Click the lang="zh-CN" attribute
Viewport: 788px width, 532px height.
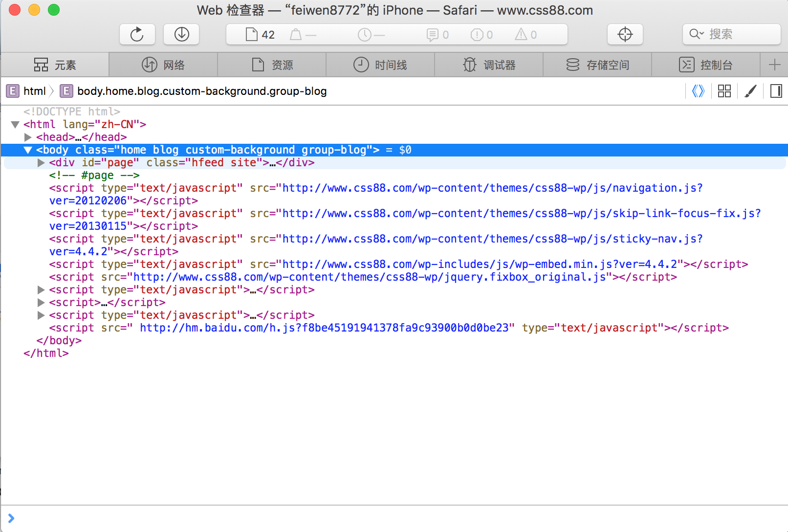coord(101,124)
